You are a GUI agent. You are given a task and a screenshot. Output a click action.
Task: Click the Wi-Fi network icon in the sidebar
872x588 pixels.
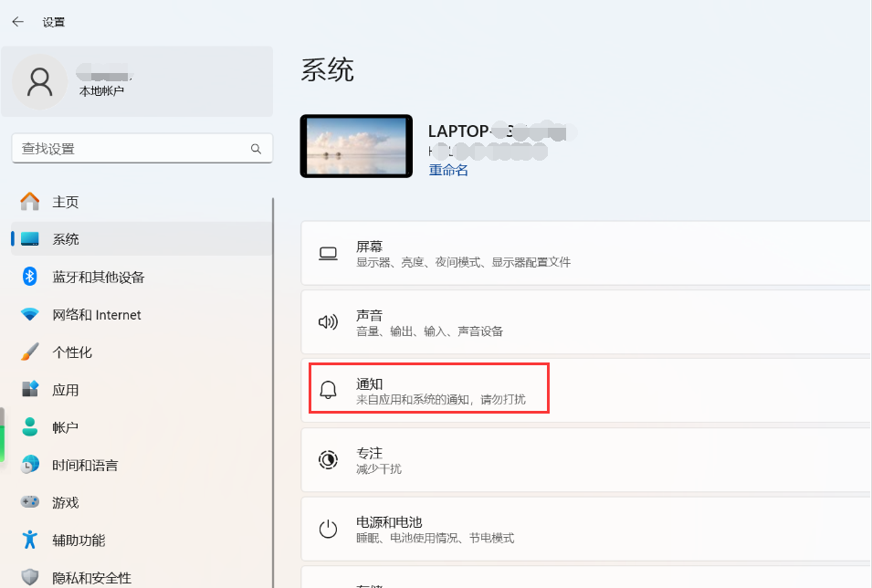pos(30,315)
